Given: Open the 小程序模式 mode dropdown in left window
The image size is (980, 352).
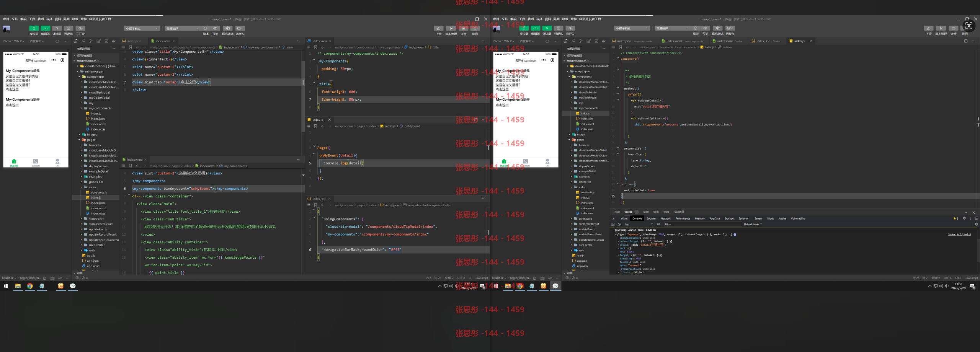Looking at the screenshot, I should [142, 28].
